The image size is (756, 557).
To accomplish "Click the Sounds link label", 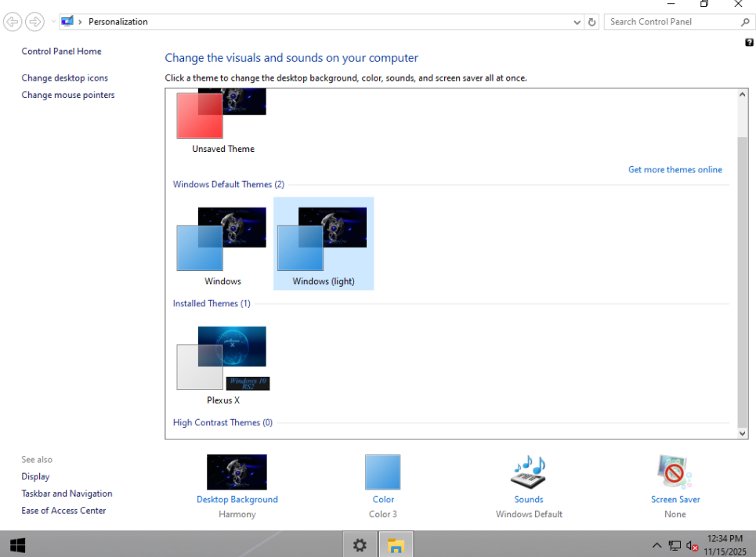I will (x=529, y=500).
